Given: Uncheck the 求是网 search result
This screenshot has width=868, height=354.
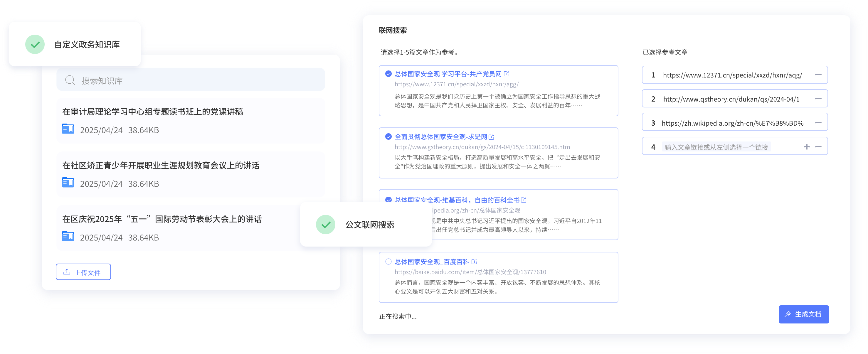Looking at the screenshot, I should pos(388,137).
